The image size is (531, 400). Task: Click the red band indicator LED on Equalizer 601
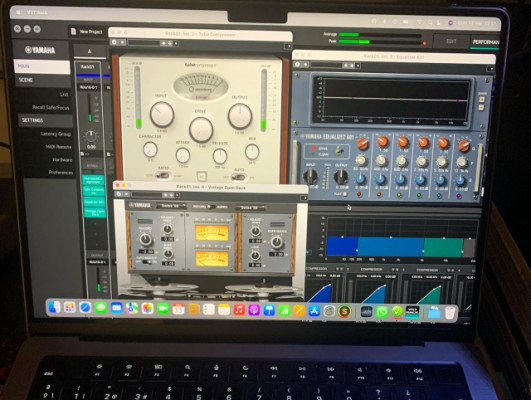[x=359, y=194]
